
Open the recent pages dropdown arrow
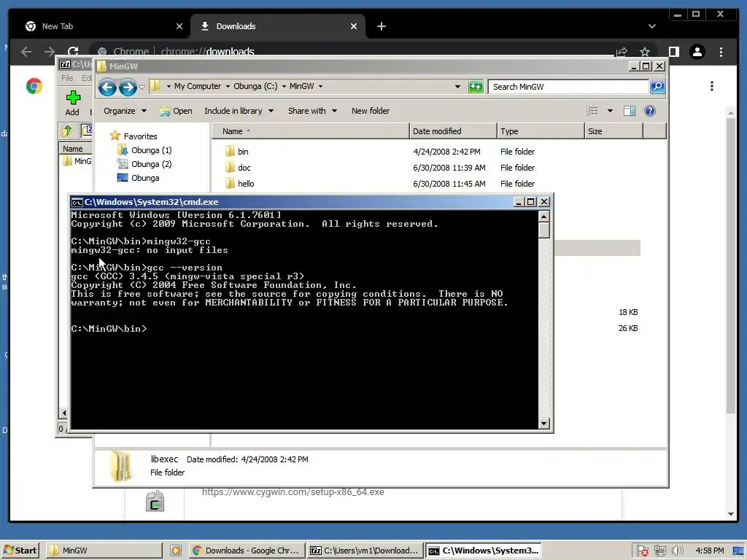click(x=142, y=87)
